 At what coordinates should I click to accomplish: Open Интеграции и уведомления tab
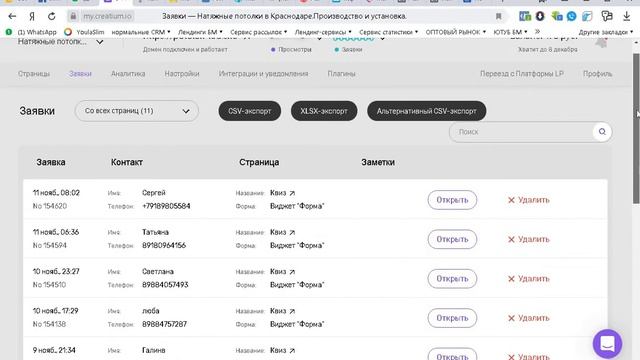(x=263, y=74)
